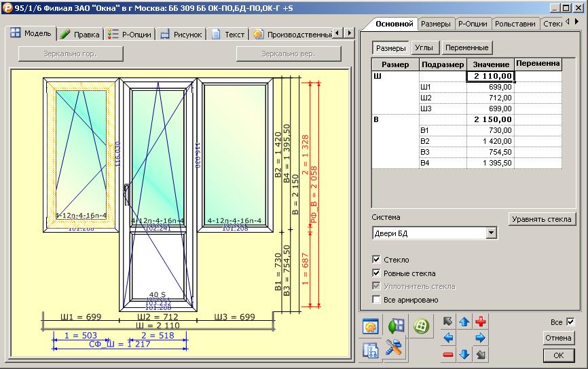The image size is (588, 369).
Task: Click the gray up-left diagonal arrow
Action: (x=447, y=322)
